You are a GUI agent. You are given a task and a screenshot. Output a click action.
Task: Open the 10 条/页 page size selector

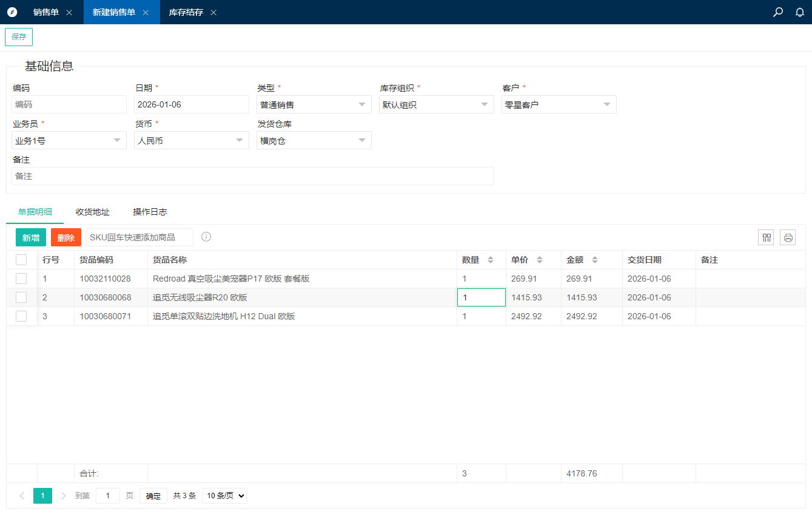(x=224, y=496)
